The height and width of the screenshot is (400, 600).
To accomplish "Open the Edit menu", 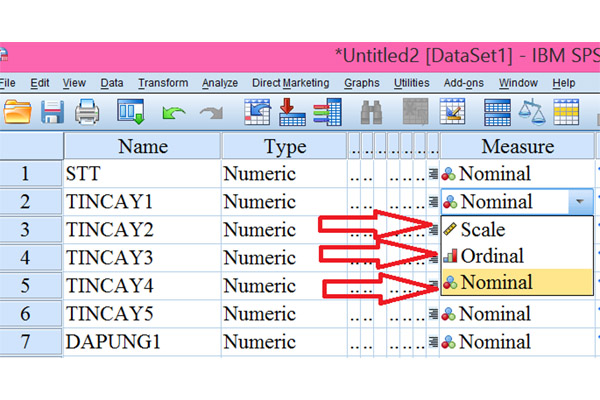I will click(x=40, y=83).
